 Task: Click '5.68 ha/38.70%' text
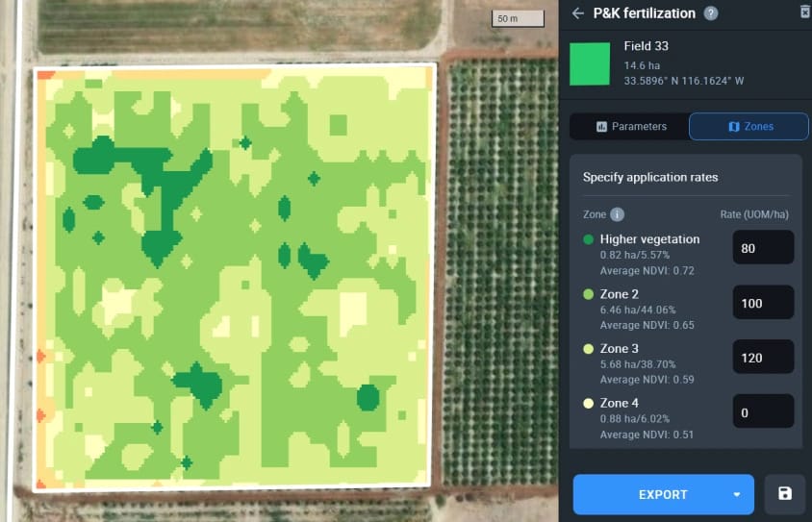click(638, 364)
